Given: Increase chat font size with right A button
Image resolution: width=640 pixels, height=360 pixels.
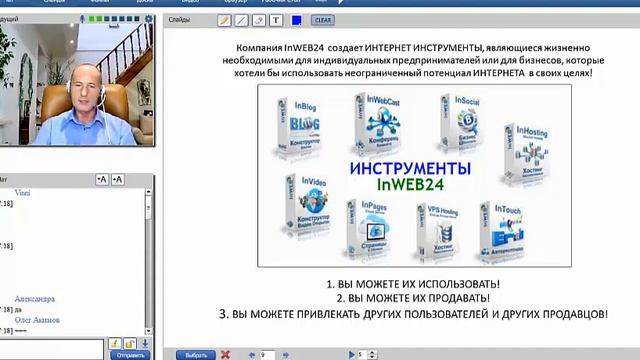Looking at the screenshot, I should coord(118,180).
